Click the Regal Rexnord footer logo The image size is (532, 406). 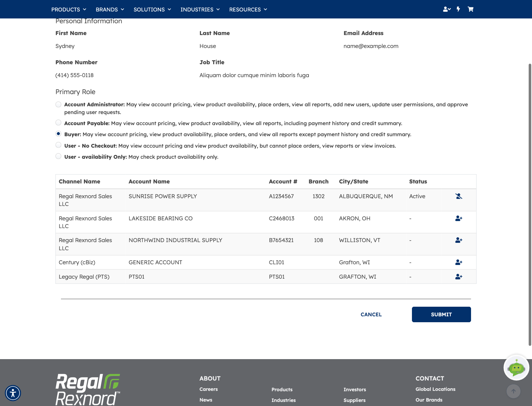(x=88, y=389)
